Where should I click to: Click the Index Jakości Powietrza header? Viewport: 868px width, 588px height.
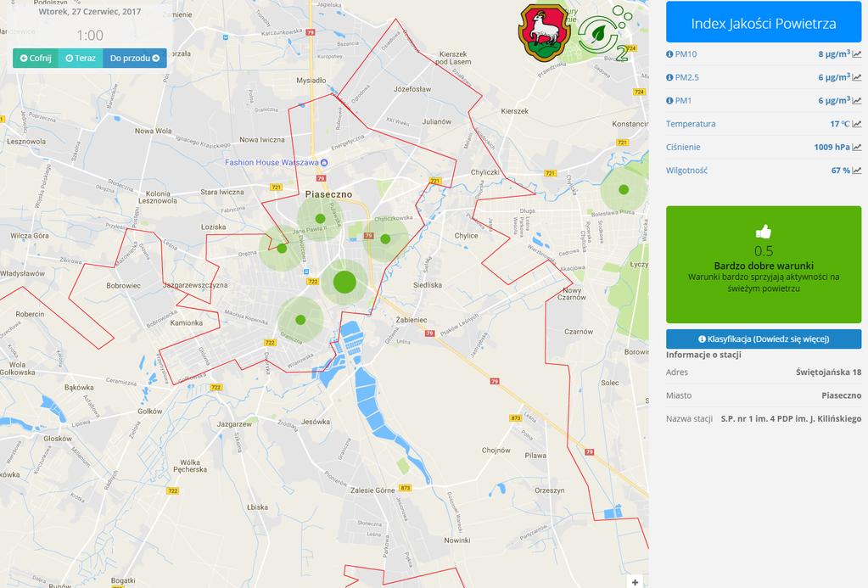coord(764,23)
